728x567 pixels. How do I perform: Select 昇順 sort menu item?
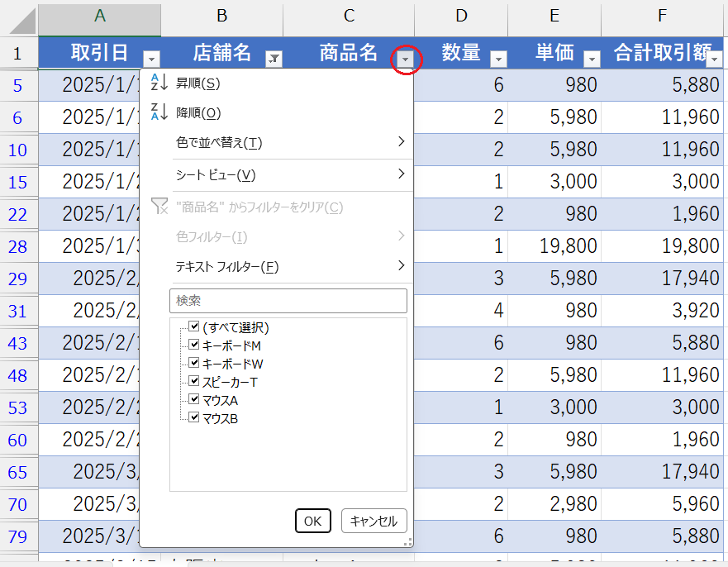tap(198, 83)
